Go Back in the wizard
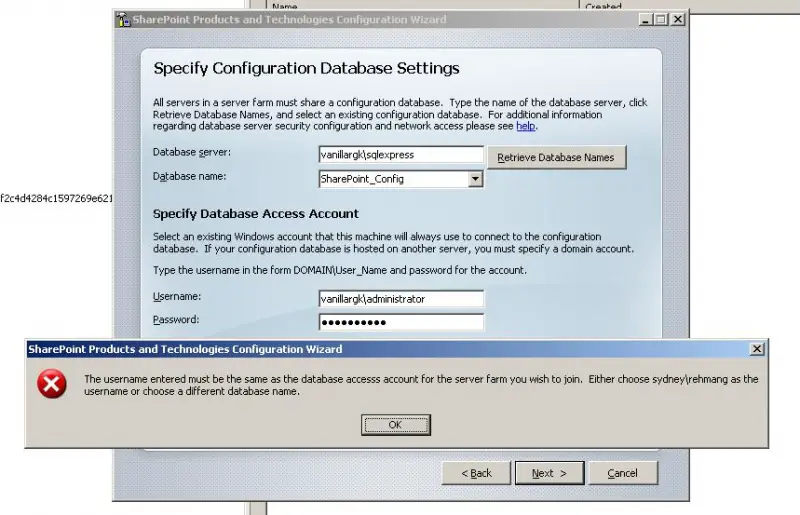 coord(476,473)
